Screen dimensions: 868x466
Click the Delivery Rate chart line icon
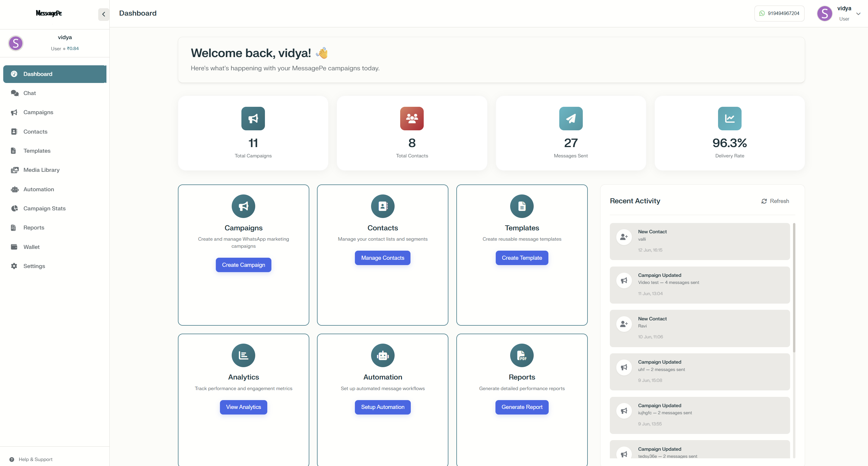coord(730,119)
